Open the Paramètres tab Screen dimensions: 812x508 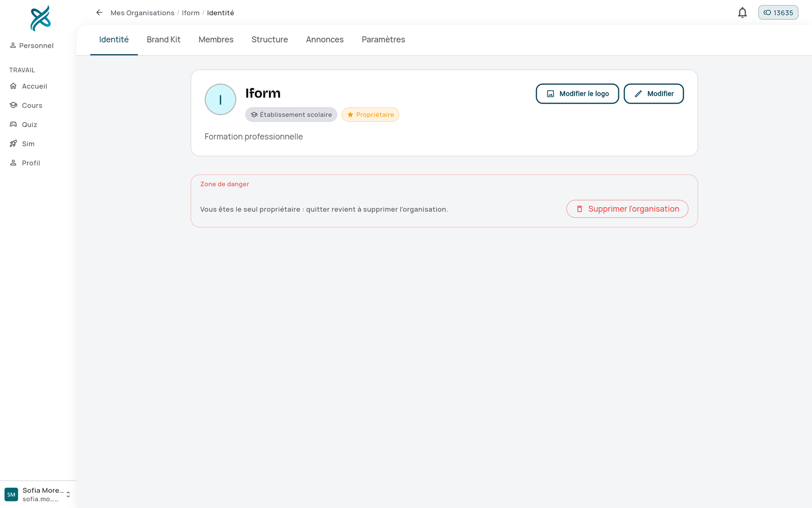pyautogui.click(x=383, y=40)
